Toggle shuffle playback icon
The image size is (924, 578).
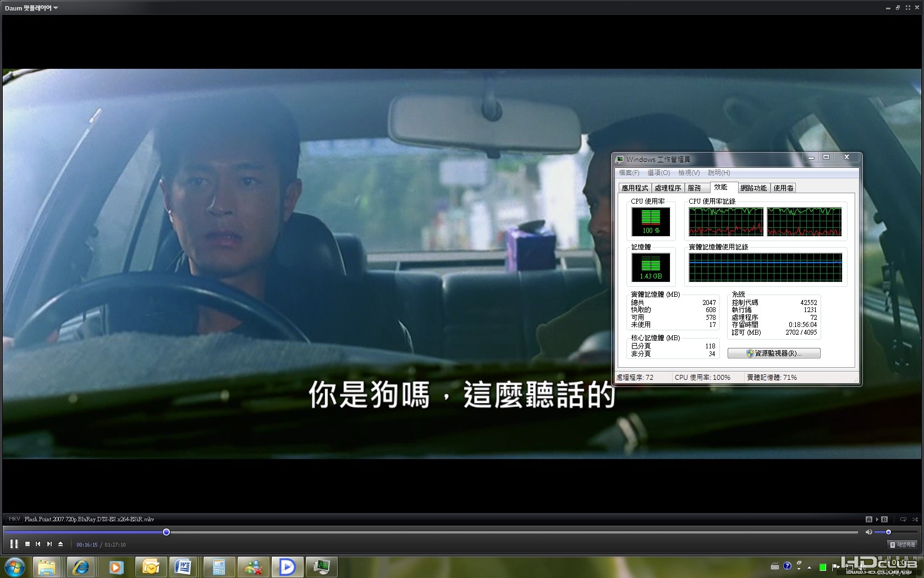pos(915,519)
